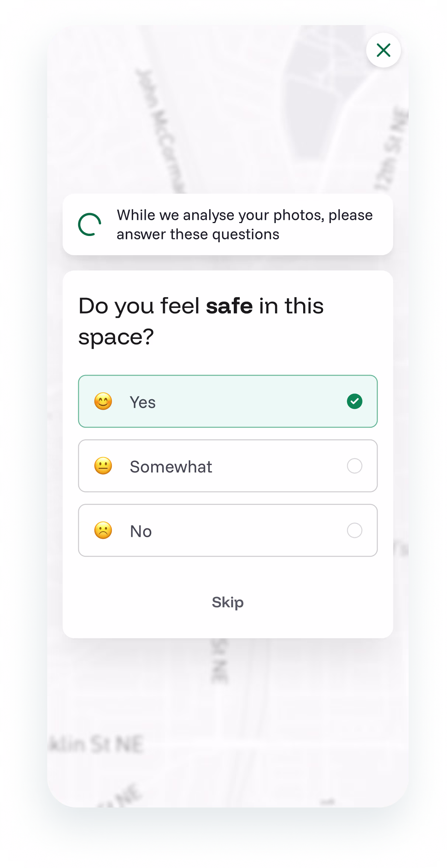Click the word "space?" in the question
Screen dimensions: 447x868
point(116,337)
